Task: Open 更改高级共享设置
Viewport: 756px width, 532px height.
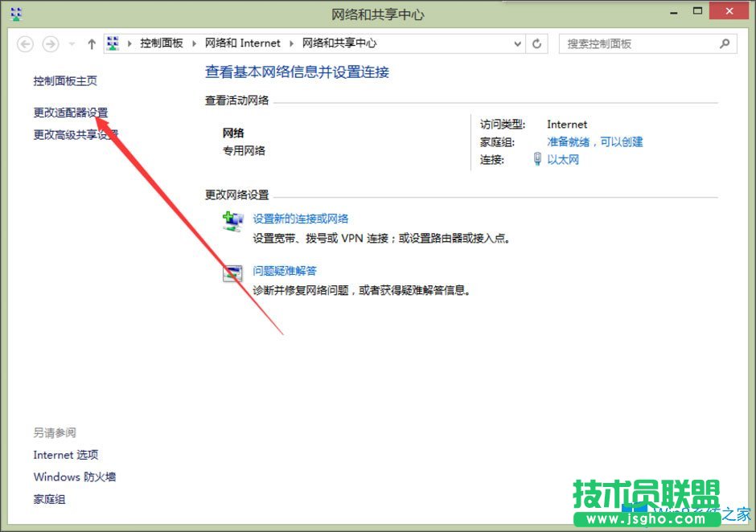Action: [74, 134]
